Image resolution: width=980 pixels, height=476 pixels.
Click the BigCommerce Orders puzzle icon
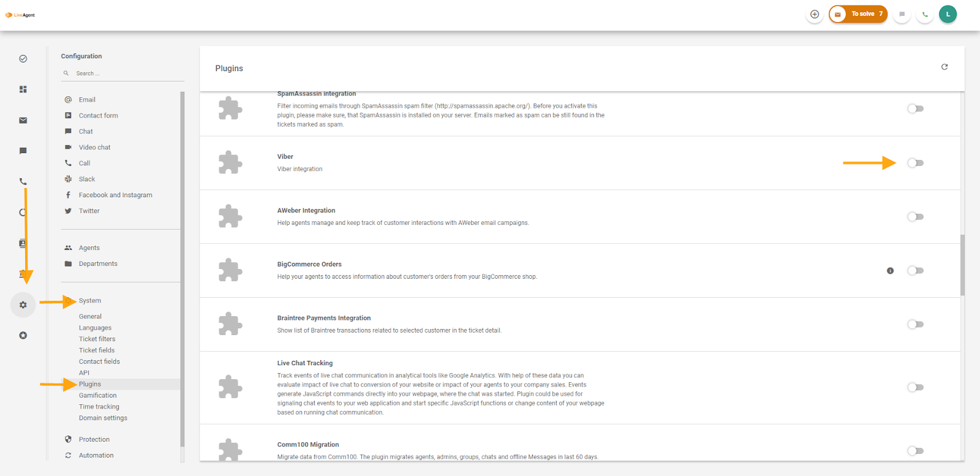(x=230, y=270)
